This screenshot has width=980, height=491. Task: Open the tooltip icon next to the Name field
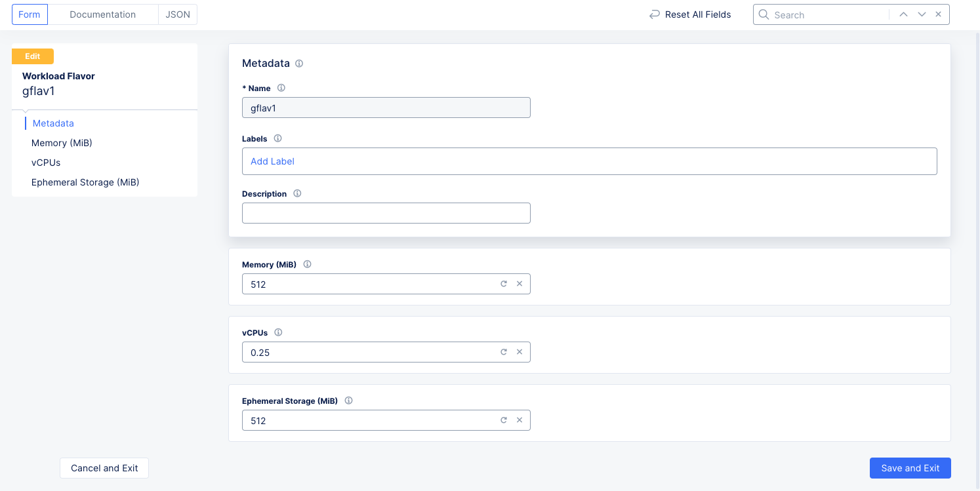(x=281, y=88)
